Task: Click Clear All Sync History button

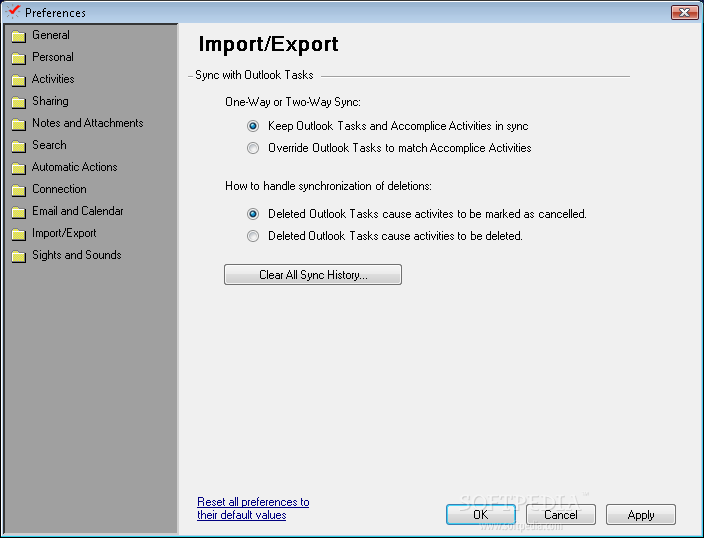Action: pos(313,275)
